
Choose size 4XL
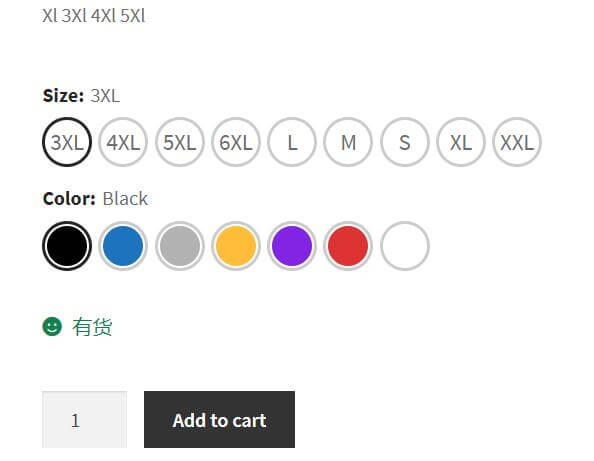pyautogui.click(x=123, y=142)
